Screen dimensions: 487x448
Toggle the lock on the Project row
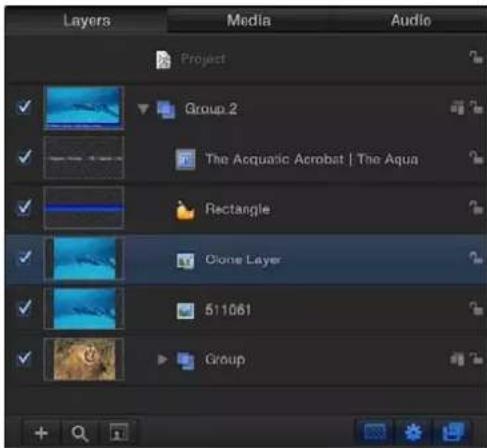pos(476,57)
